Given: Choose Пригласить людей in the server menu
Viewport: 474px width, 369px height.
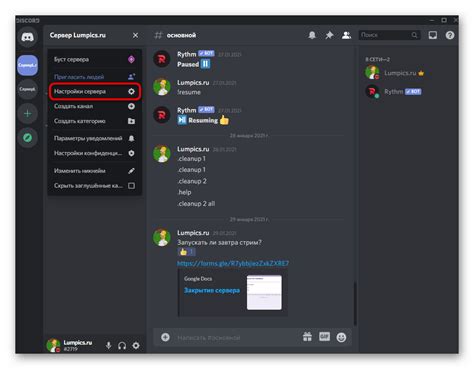Looking at the screenshot, I should tap(94, 77).
